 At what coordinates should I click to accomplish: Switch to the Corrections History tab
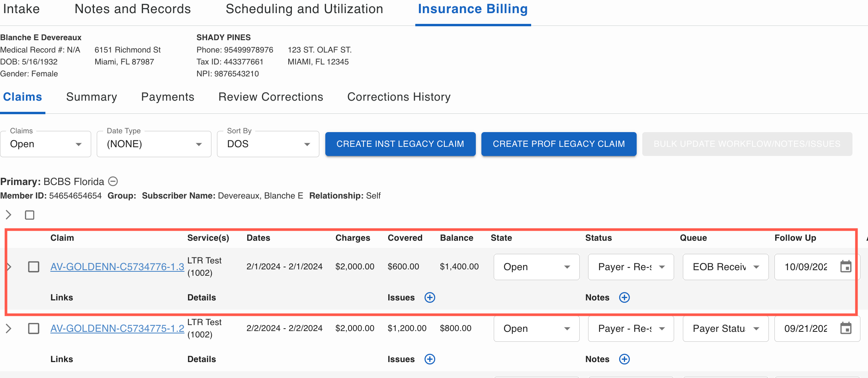[399, 97]
